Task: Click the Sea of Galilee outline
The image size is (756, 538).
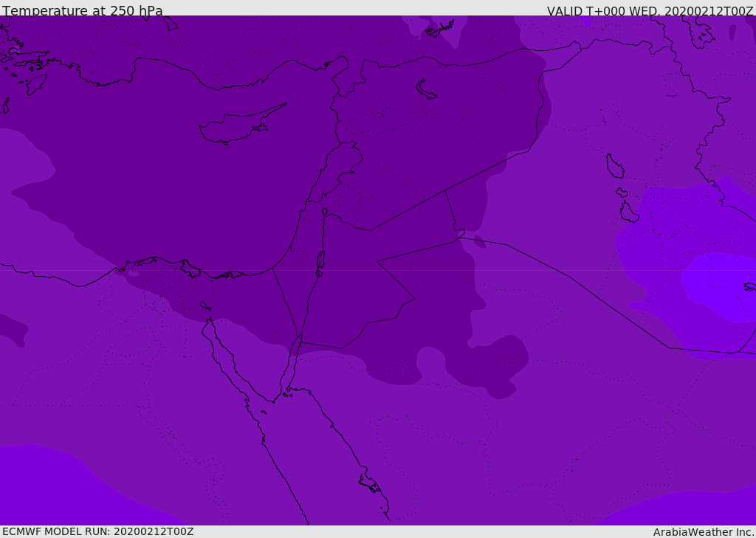Action: click(324, 212)
